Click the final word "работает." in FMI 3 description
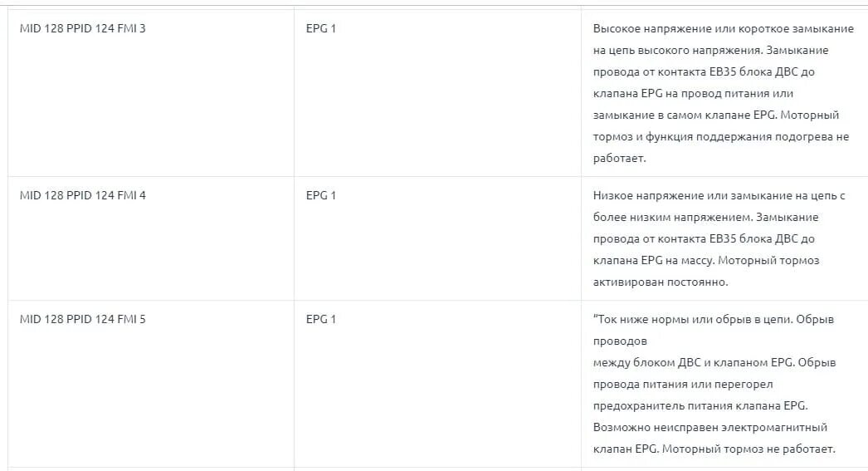This screenshot has height=471, width=868. tap(619, 158)
